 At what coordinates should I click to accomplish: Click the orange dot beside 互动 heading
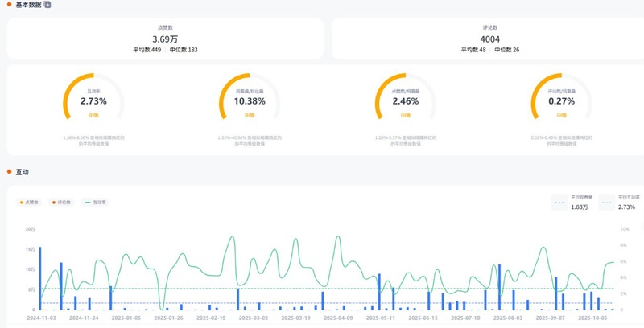coord(9,172)
